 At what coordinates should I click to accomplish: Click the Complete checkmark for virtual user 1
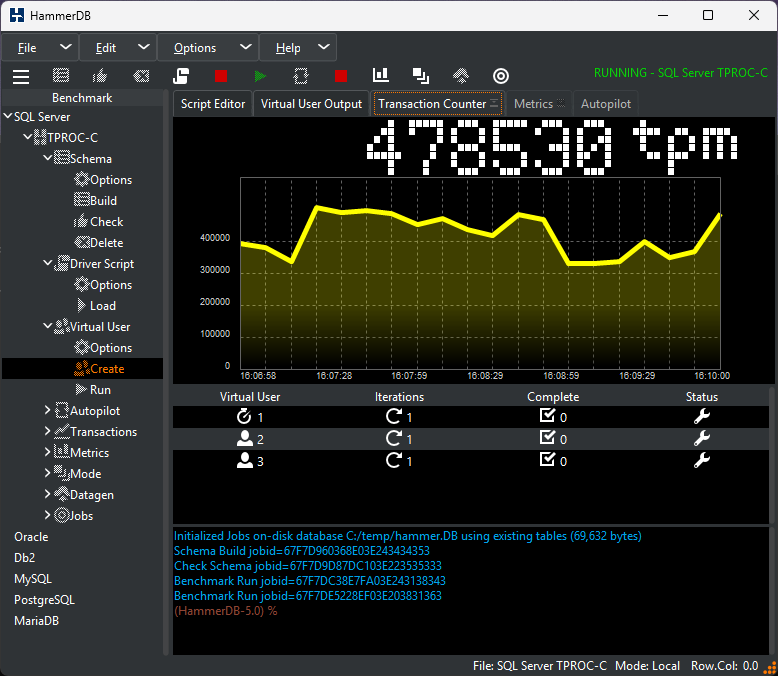coord(547,415)
